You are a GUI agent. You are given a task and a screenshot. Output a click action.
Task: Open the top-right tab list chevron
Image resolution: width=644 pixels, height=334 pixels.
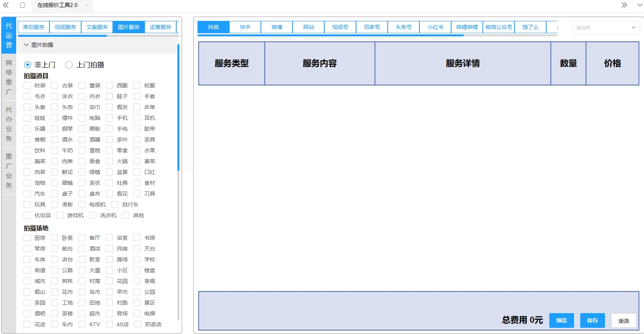[x=639, y=5]
